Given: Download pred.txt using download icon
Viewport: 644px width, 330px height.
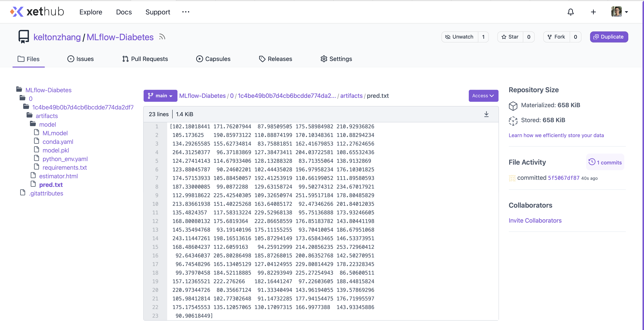Looking at the screenshot, I should pos(486,114).
